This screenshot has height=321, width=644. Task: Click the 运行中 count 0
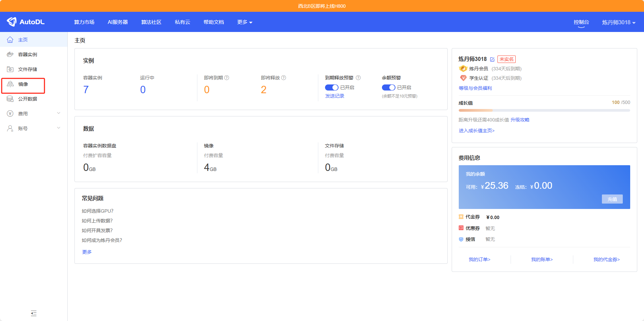143,90
